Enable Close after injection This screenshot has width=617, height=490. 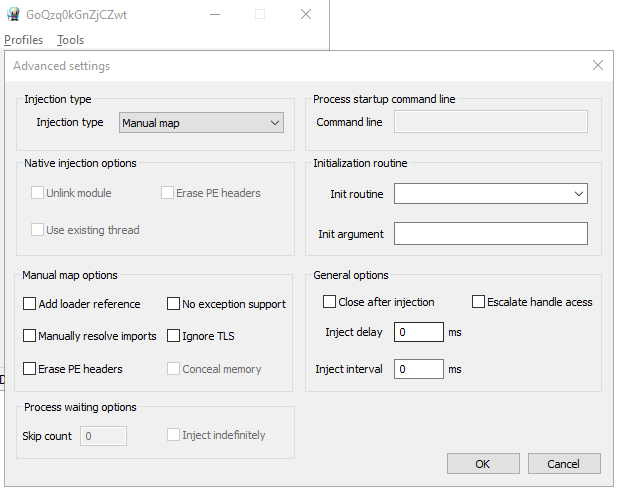click(330, 302)
